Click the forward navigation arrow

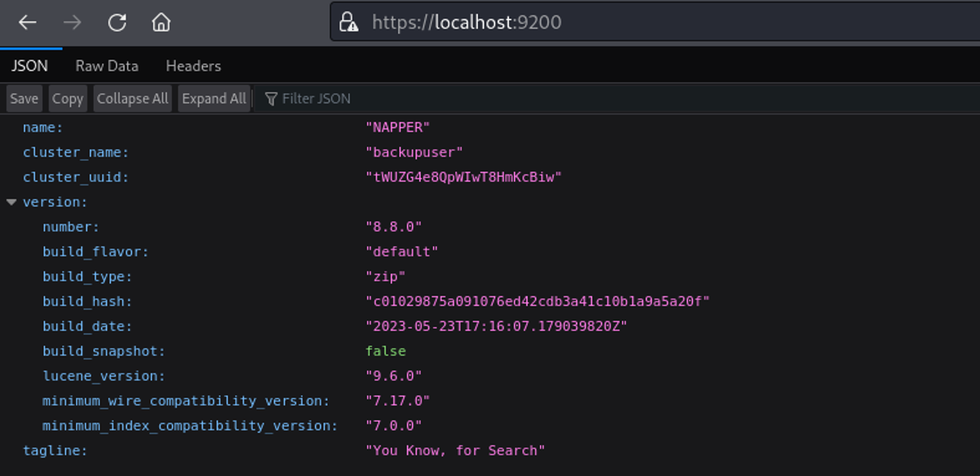(x=73, y=23)
